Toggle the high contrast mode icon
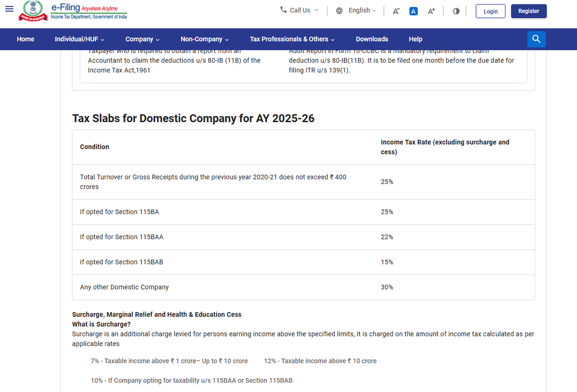 456,11
